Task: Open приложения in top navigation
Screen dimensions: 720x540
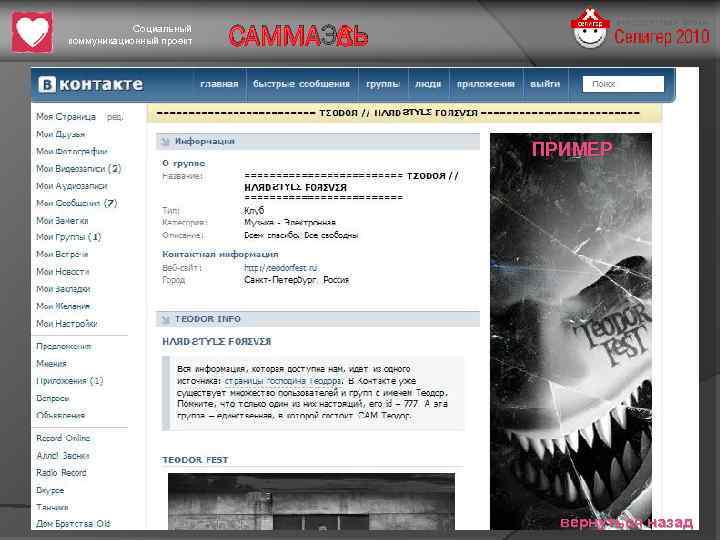Action: [485, 84]
